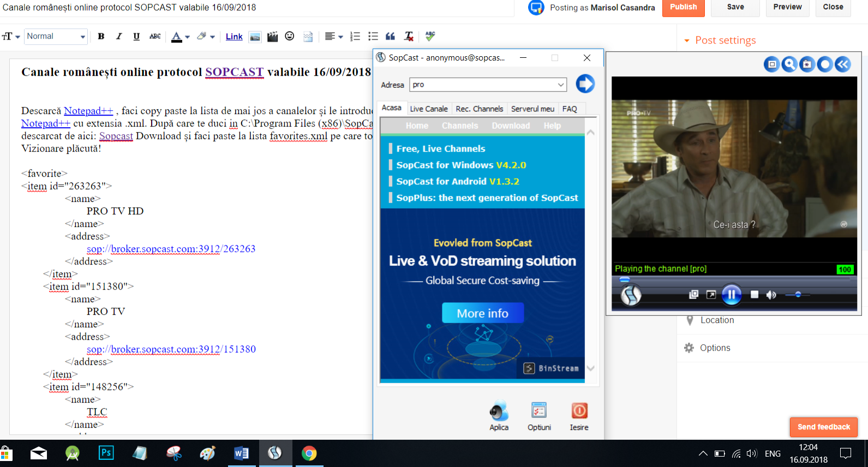Viewport: 868px width, 467px height.
Task: Switch to the Live Canale tab
Action: (x=429, y=109)
